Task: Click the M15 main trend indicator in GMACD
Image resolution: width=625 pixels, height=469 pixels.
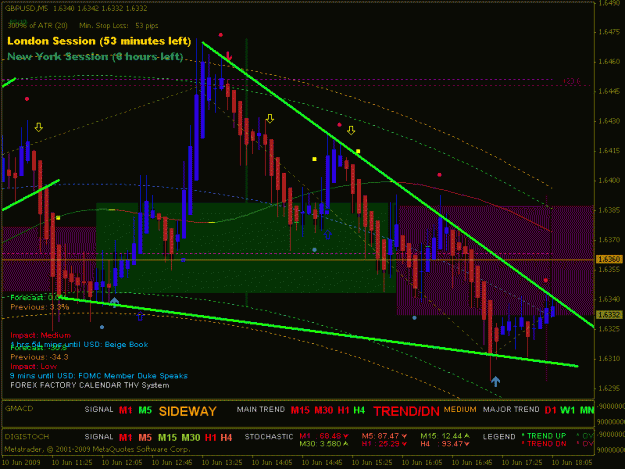Action: click(300, 410)
